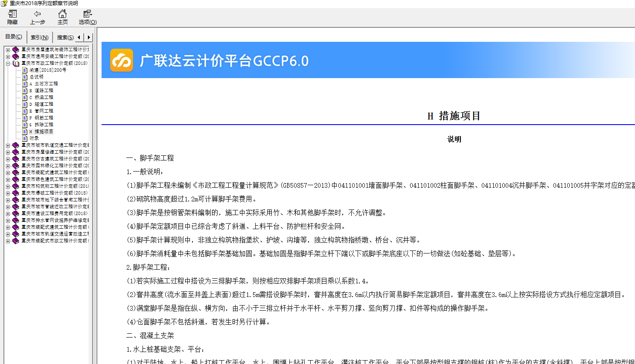
Task: Select 重庆市装配式市政工程计价定额 label
Action: (55, 241)
